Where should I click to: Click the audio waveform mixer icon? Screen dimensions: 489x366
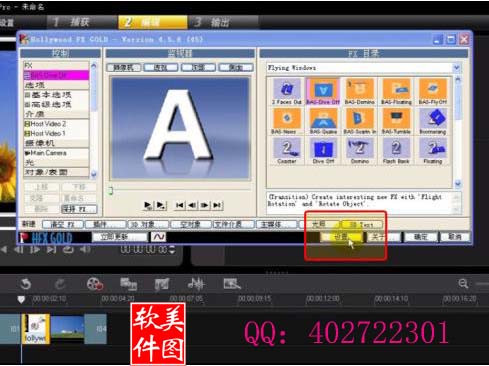tap(196, 284)
